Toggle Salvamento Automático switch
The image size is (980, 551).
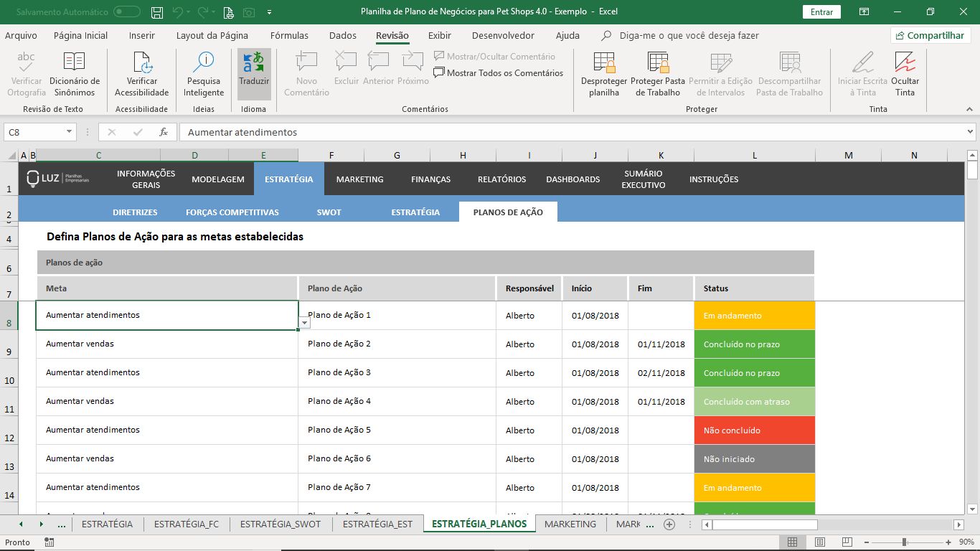(x=127, y=12)
